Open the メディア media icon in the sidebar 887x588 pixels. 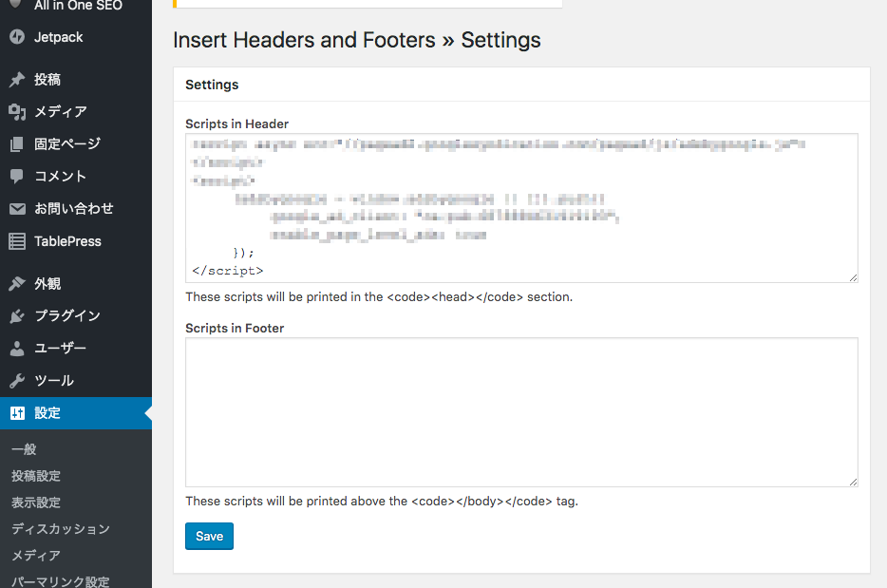[17, 112]
